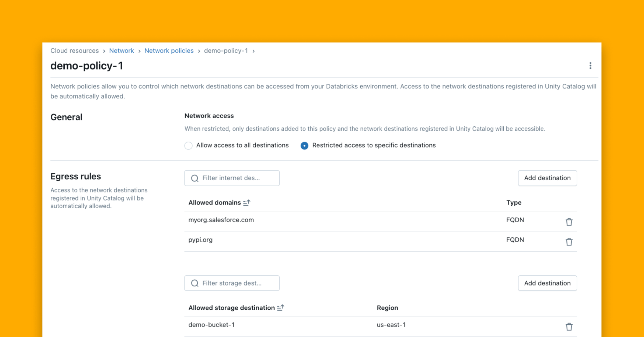This screenshot has width=644, height=337.
Task: Click Cloud resources breadcrumb
Action: point(75,51)
